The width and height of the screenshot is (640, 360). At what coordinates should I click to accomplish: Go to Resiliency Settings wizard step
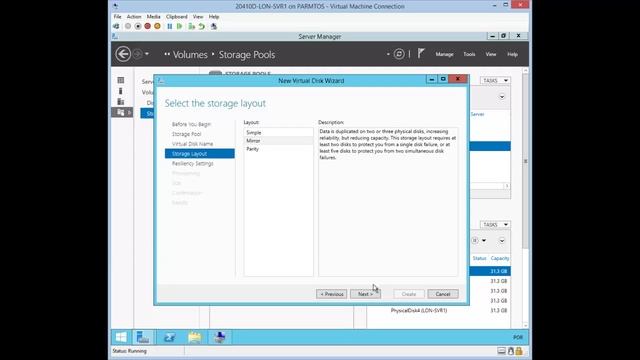193,163
